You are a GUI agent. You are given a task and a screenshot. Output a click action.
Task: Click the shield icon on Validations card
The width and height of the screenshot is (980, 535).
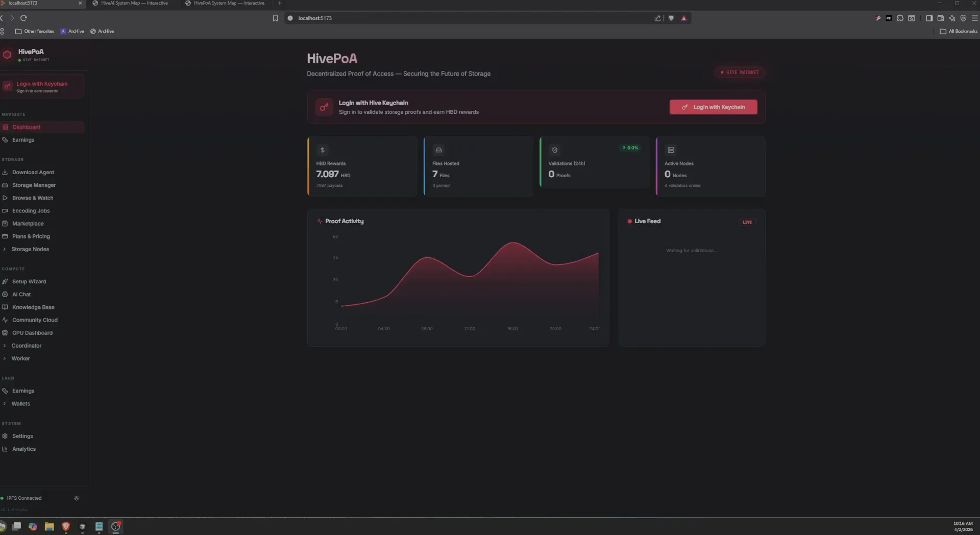pos(554,150)
